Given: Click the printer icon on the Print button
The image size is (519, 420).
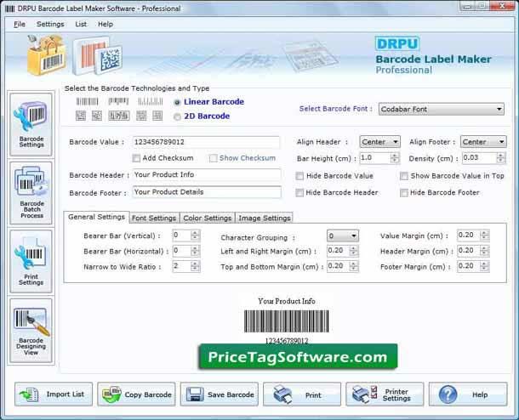Looking at the screenshot, I should click(282, 394).
